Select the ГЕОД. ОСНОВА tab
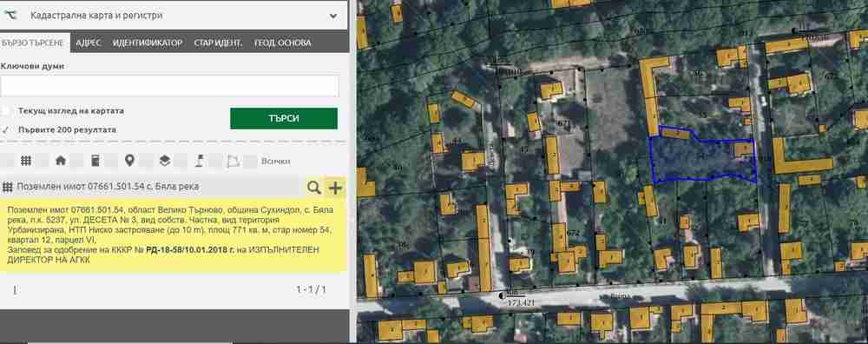 coord(283,43)
